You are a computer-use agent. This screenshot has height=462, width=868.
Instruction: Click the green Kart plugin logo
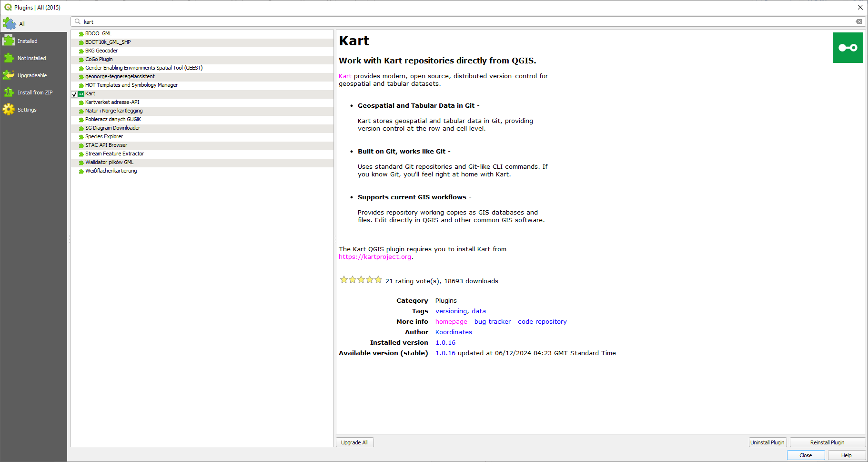[x=848, y=48]
